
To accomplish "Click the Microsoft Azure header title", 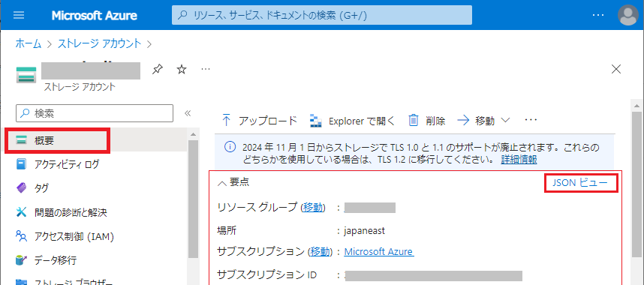I will tap(95, 16).
